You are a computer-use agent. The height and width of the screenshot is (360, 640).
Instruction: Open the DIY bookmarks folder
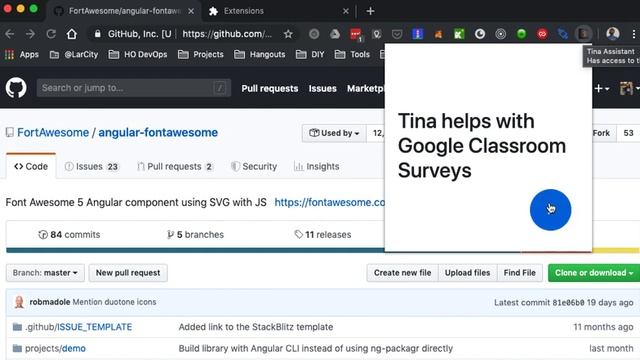tap(310, 54)
